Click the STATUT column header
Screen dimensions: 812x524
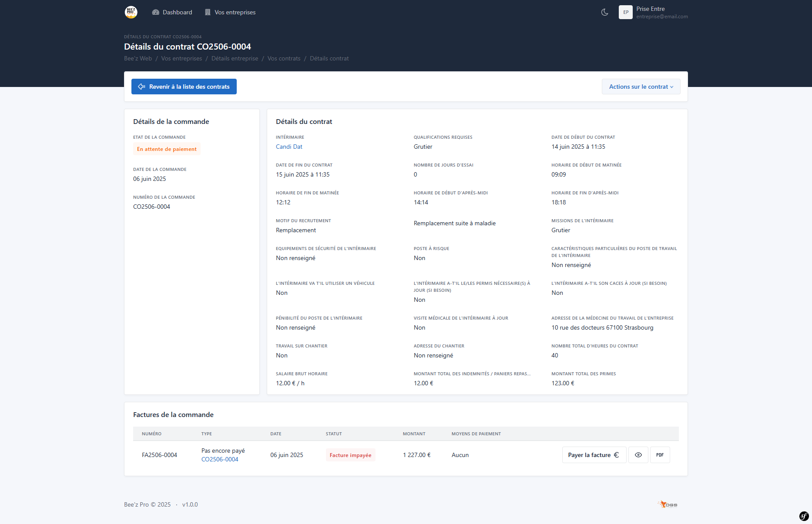pyautogui.click(x=334, y=434)
